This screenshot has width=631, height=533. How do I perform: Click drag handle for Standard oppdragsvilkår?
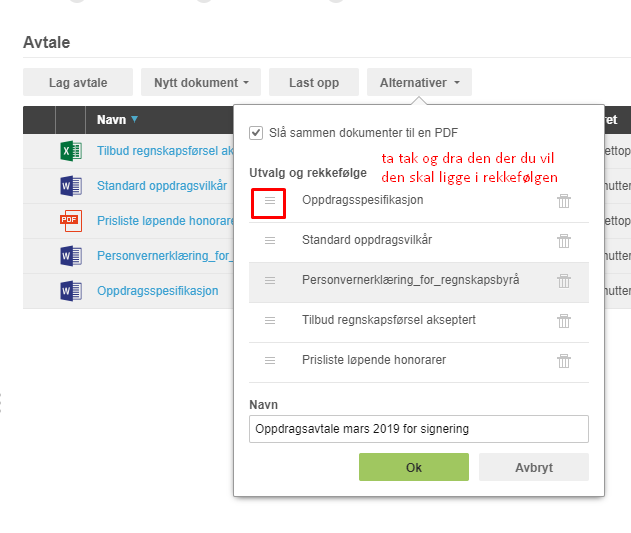(269, 241)
